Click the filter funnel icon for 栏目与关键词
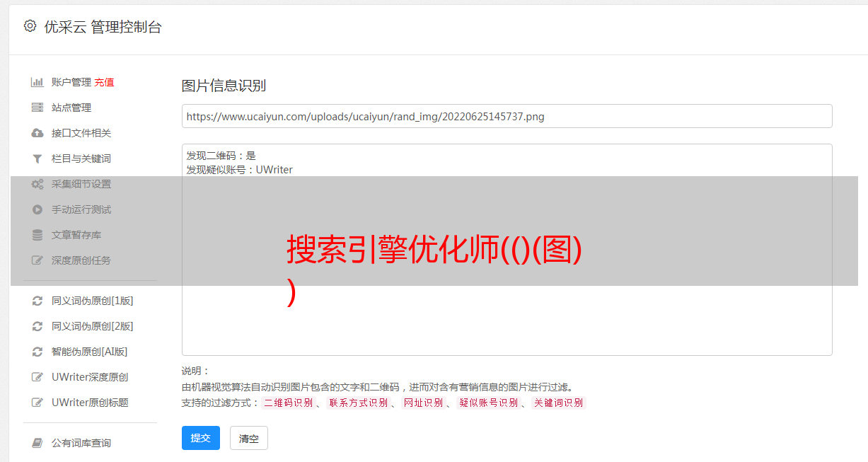Image resolution: width=868 pixels, height=462 pixels. pyautogui.click(x=37, y=158)
